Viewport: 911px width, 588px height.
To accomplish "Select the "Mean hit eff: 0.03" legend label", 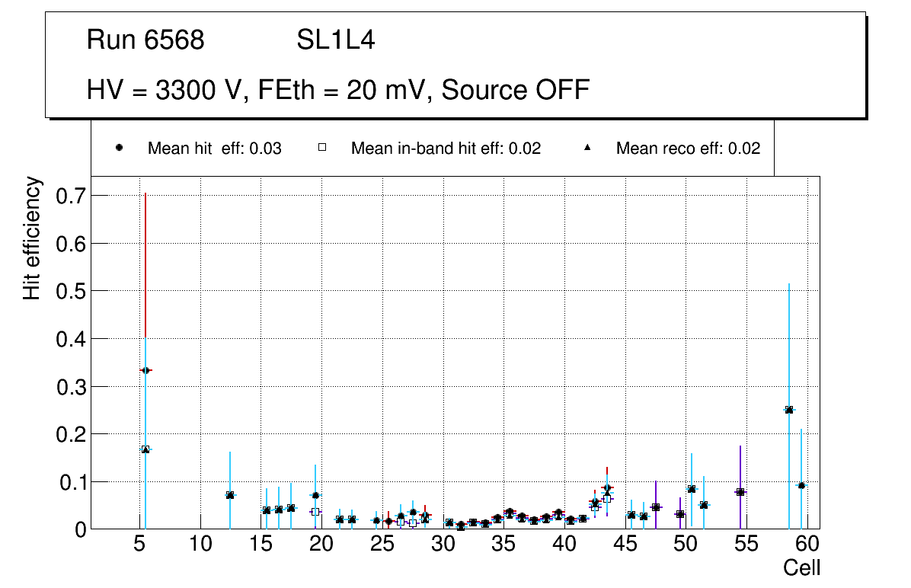I will pyautogui.click(x=214, y=149).
